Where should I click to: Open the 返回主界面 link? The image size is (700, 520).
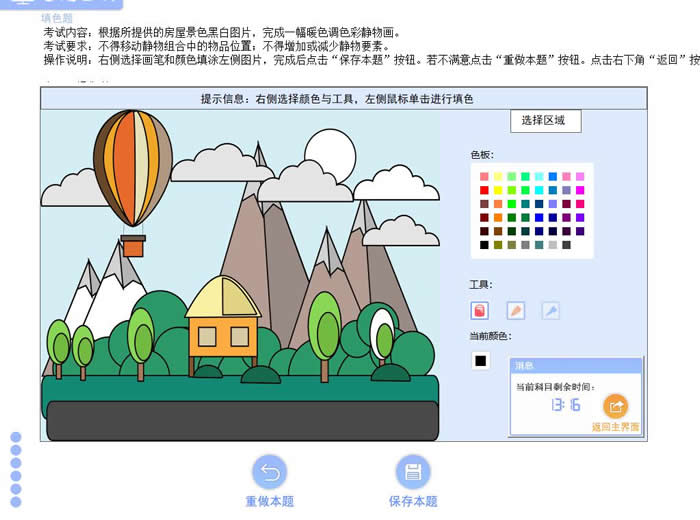pyautogui.click(x=615, y=427)
